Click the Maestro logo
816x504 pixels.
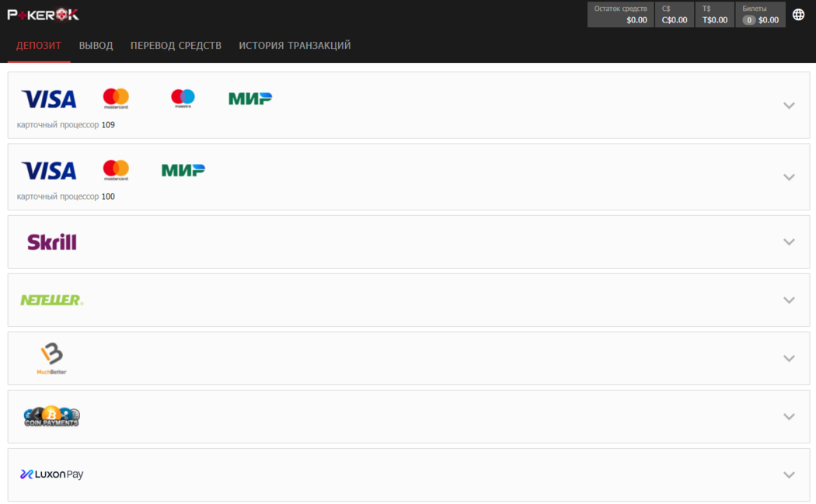click(183, 99)
